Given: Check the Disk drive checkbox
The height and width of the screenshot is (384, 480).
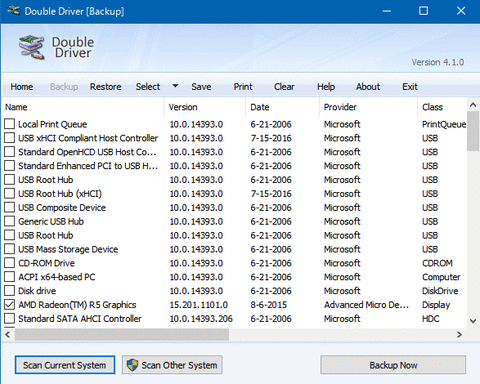Looking at the screenshot, I should coord(9,291).
